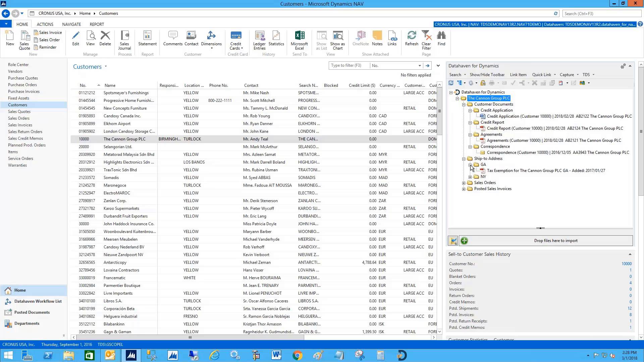Expand the Sales Orders tree node
The height and width of the screenshot is (362, 644).
click(x=464, y=183)
